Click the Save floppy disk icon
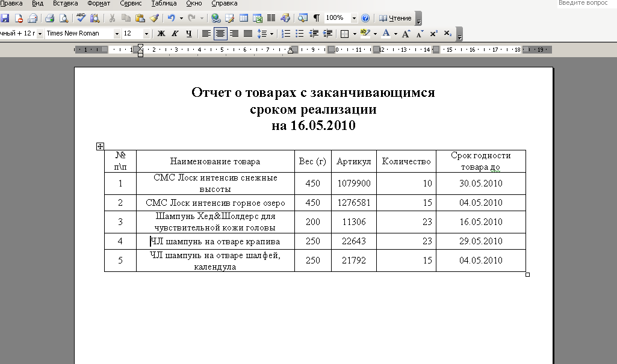 point(5,18)
